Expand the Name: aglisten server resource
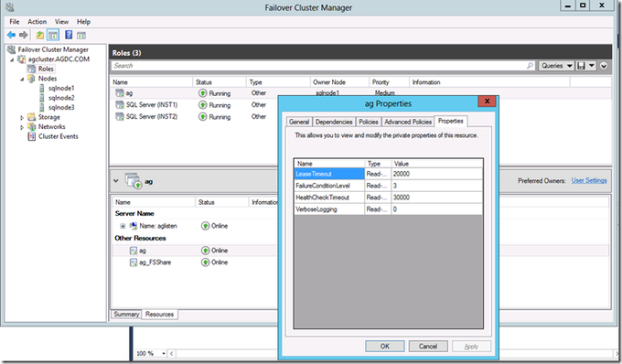The height and width of the screenshot is (364, 622). pos(123,226)
